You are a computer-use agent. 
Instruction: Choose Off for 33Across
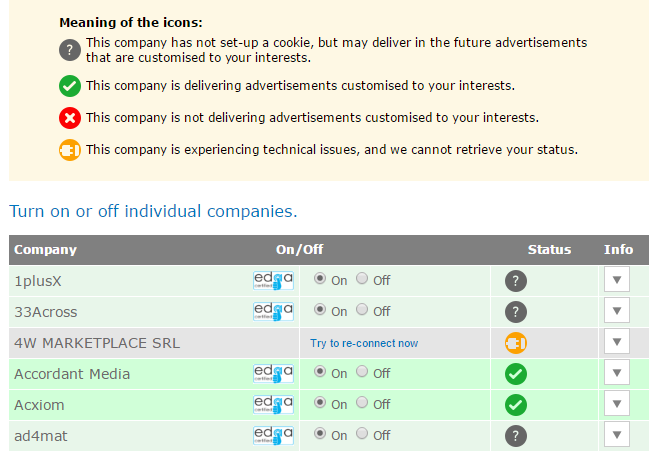click(x=362, y=310)
